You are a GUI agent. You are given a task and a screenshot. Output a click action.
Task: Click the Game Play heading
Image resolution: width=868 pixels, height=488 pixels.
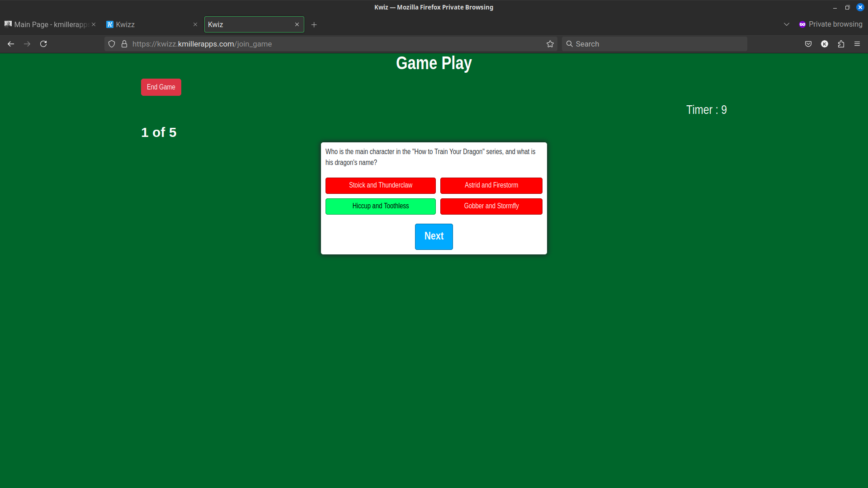click(x=434, y=63)
